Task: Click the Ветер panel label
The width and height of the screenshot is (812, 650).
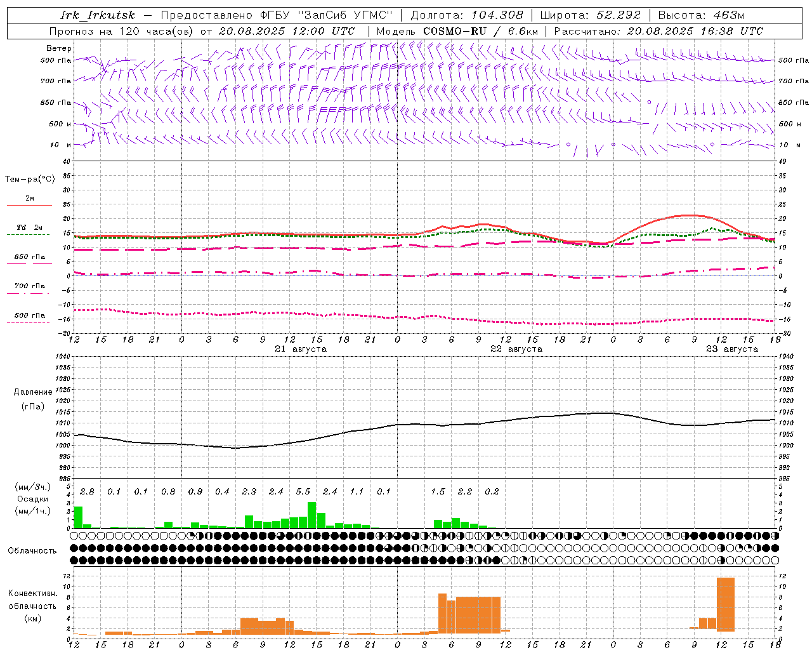Action: pyautogui.click(x=59, y=48)
